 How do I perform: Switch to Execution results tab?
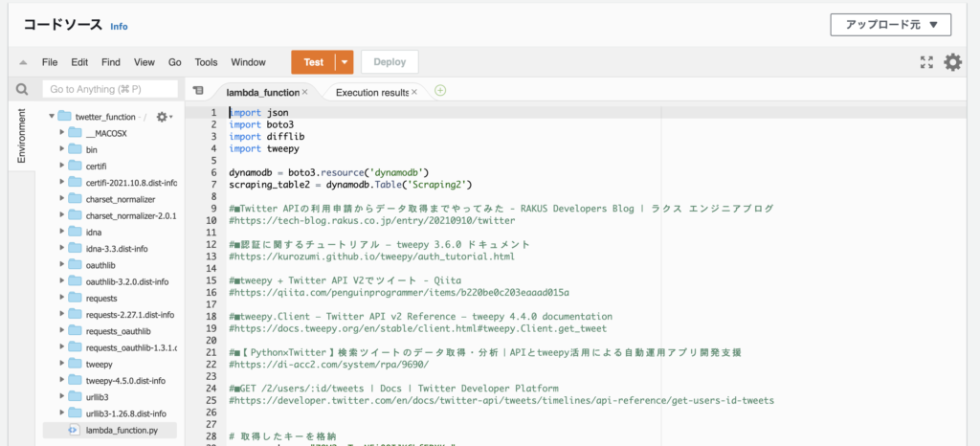tap(372, 92)
